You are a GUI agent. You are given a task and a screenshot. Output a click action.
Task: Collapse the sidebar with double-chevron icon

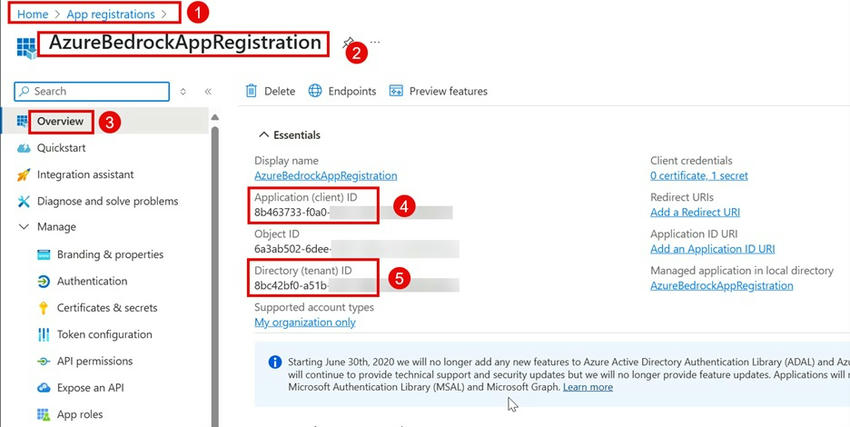208,91
